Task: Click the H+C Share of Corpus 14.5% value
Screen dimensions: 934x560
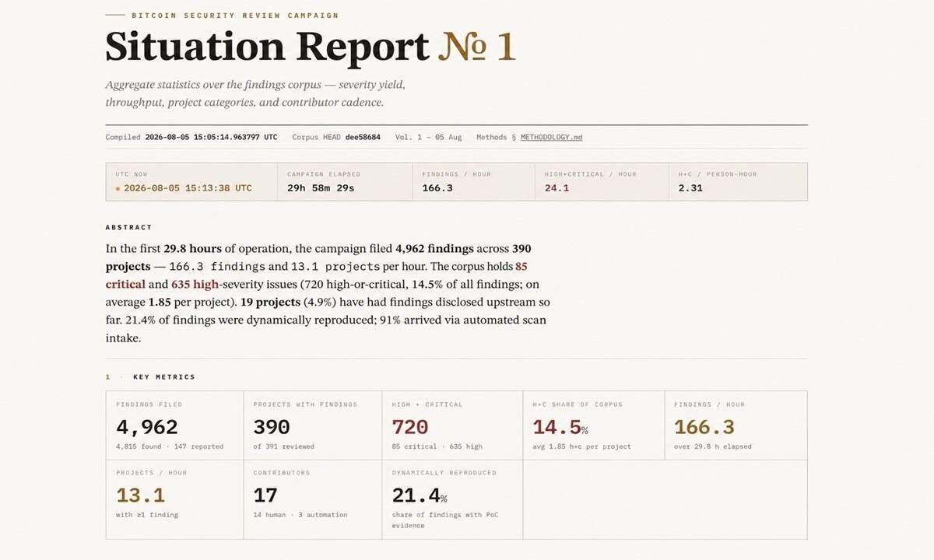Action: tap(560, 427)
